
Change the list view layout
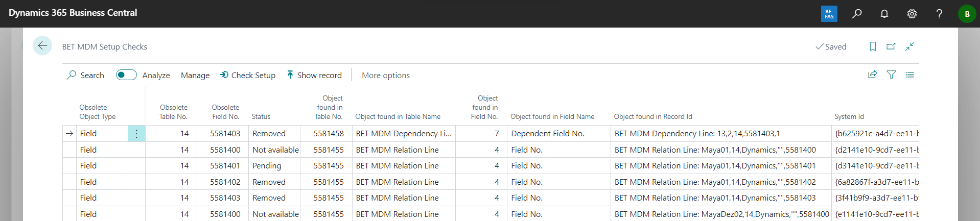coord(909,75)
